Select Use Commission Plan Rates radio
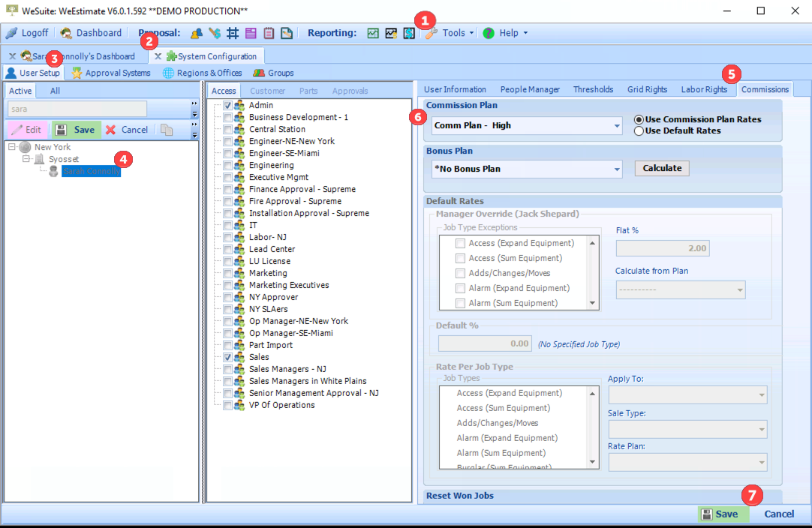The height and width of the screenshot is (528, 812). click(639, 119)
